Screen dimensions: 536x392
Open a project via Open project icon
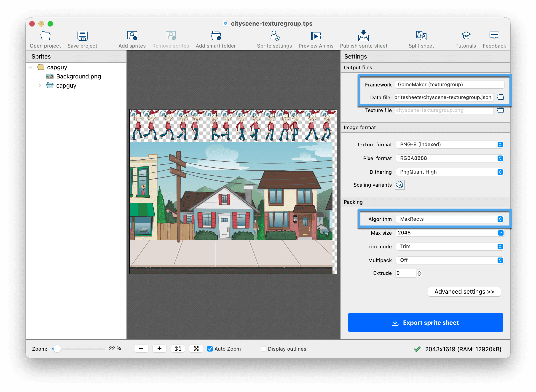pos(45,36)
